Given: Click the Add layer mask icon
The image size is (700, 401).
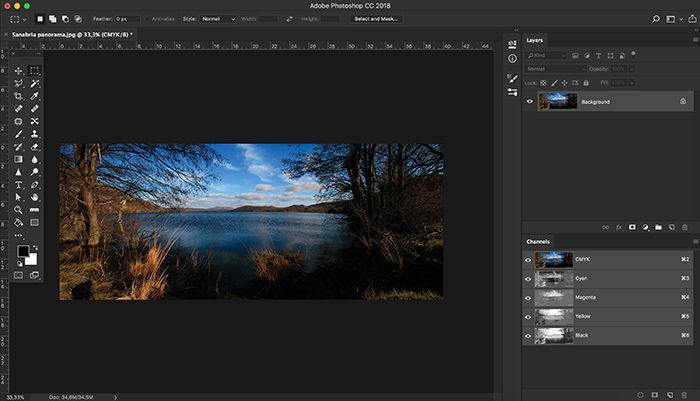Looking at the screenshot, I should point(632,227).
